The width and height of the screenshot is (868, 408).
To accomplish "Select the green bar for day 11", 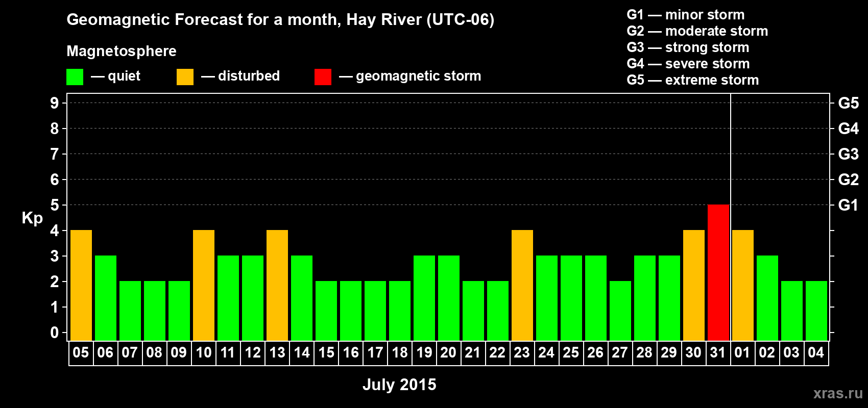I will tap(228, 298).
